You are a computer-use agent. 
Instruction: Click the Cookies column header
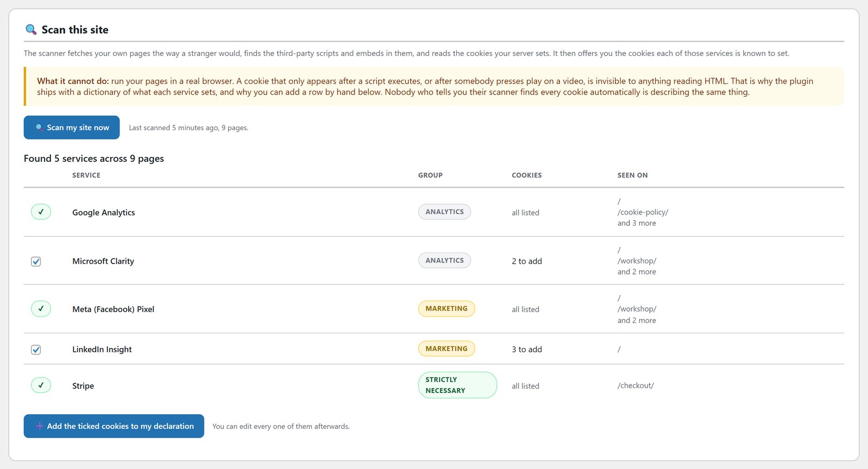527,175
